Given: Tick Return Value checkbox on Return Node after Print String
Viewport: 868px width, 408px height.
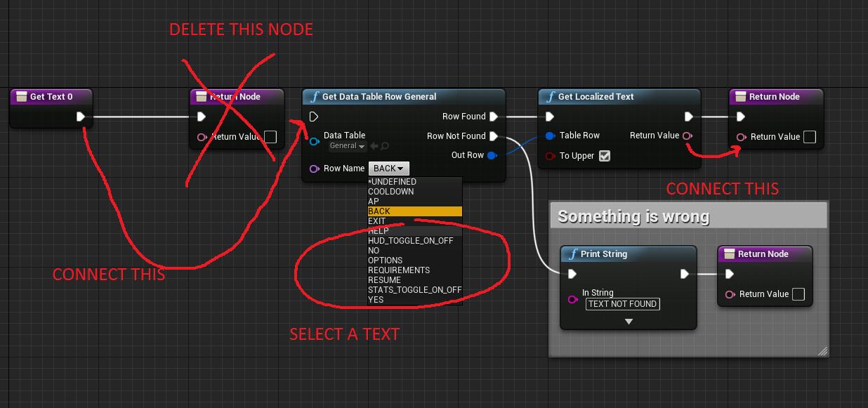Looking at the screenshot, I should (798, 294).
